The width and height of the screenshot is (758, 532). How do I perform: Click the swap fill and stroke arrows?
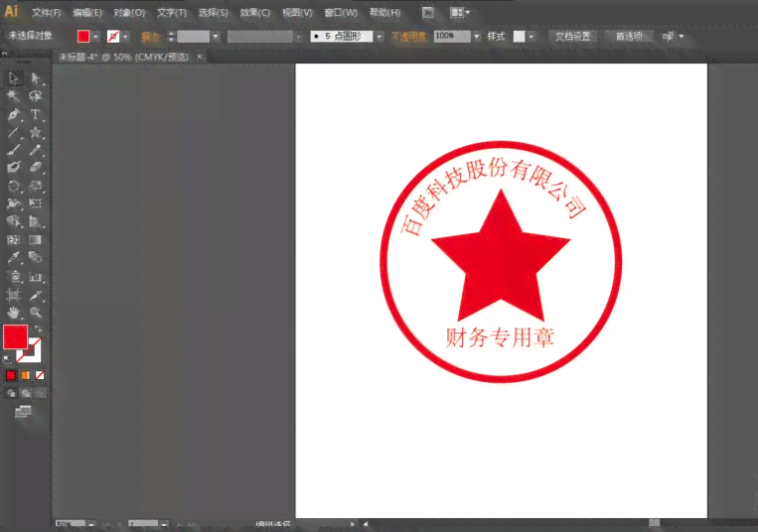click(38, 330)
